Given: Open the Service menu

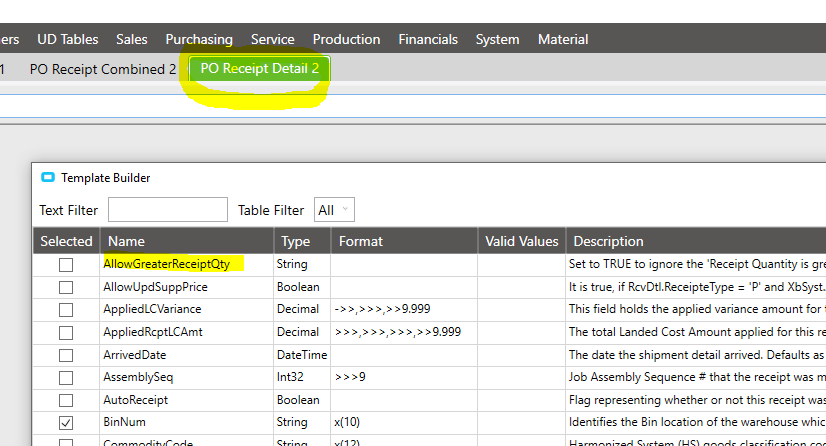Looking at the screenshot, I should (x=272, y=39).
